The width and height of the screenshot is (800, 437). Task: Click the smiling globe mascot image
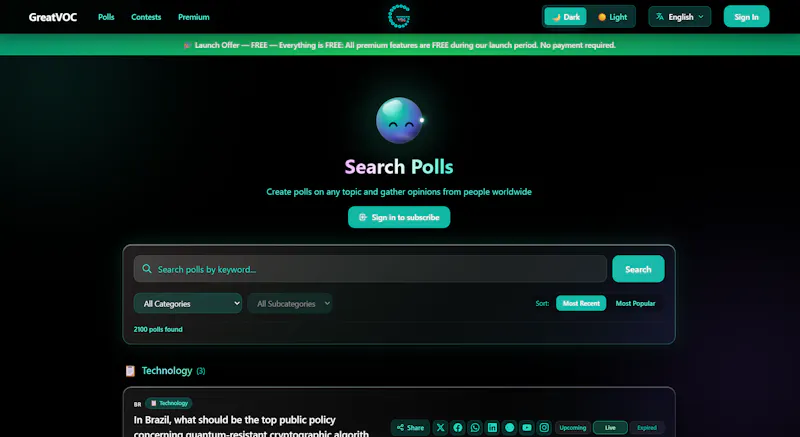coord(399,120)
